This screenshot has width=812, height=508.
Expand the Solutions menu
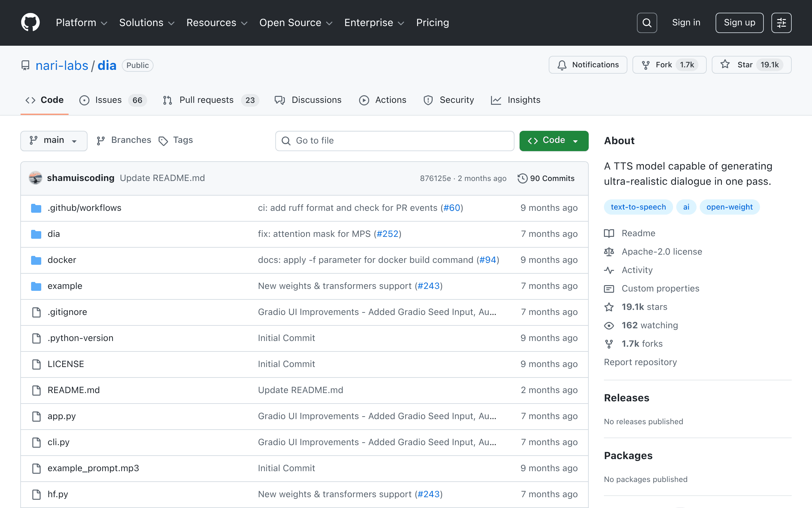(147, 23)
